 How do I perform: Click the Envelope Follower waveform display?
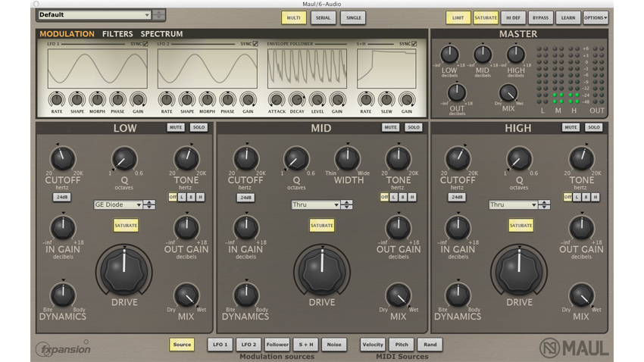pyautogui.click(x=307, y=69)
